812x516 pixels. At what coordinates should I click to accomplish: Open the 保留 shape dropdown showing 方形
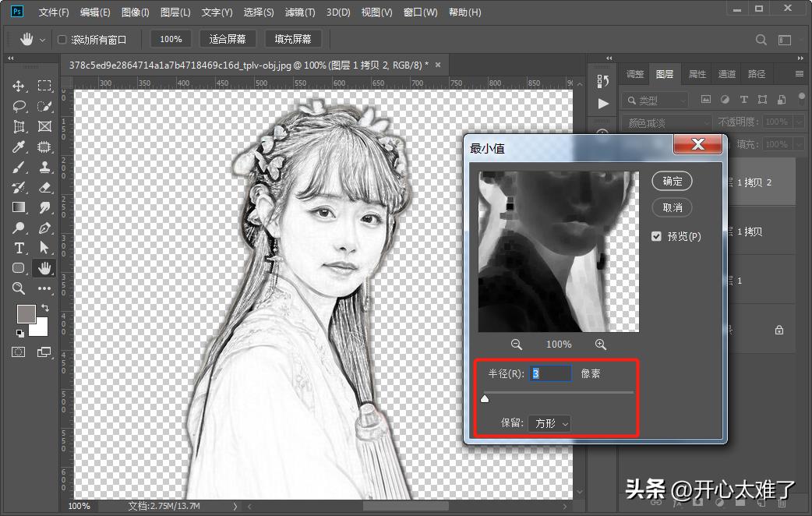coord(549,424)
